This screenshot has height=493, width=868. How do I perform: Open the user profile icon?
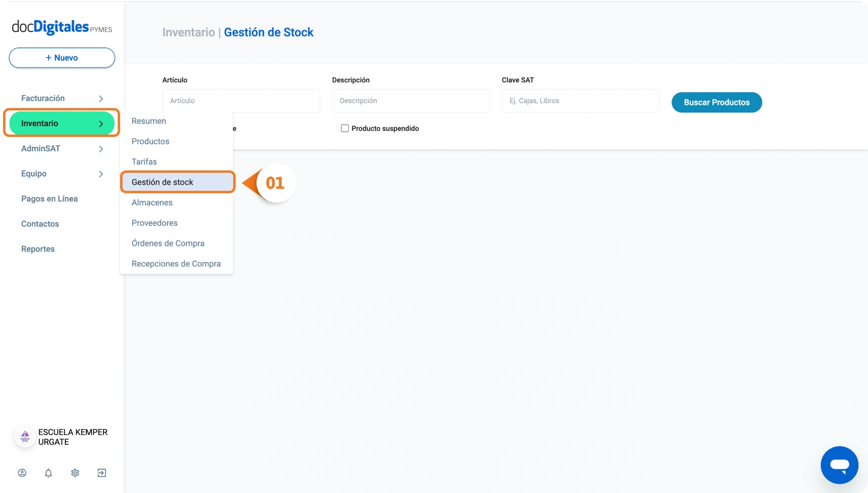[x=22, y=473]
